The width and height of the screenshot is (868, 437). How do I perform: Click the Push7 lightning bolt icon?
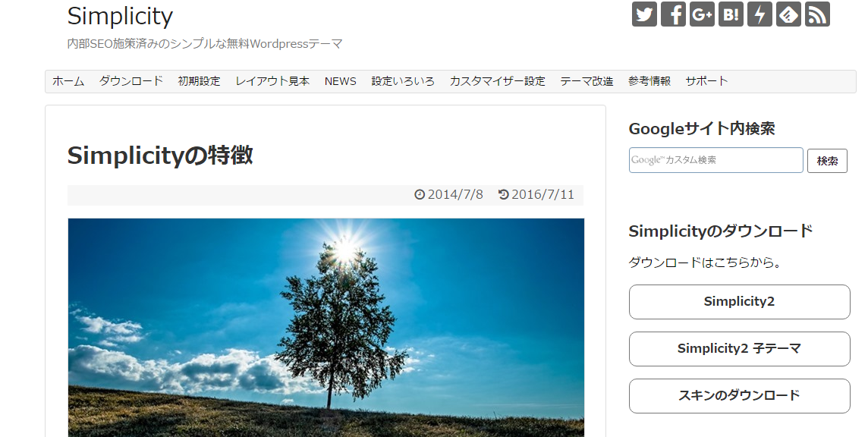(x=759, y=14)
